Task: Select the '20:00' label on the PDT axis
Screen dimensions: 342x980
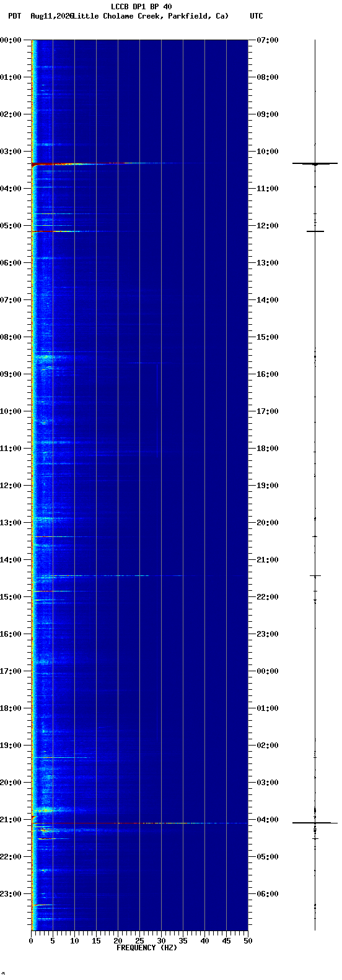Action: [x=11, y=783]
